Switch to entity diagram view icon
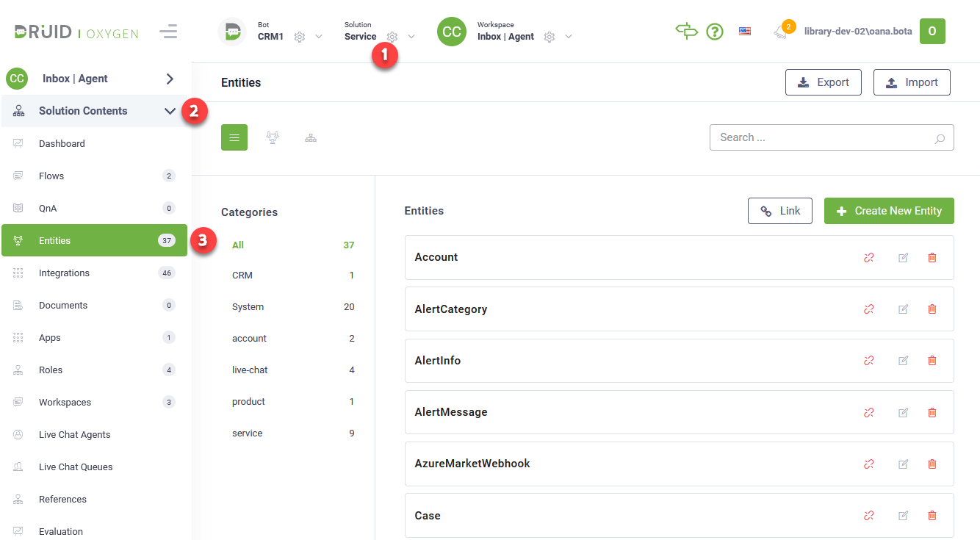Viewport: 980px width, 540px height. 273,137
